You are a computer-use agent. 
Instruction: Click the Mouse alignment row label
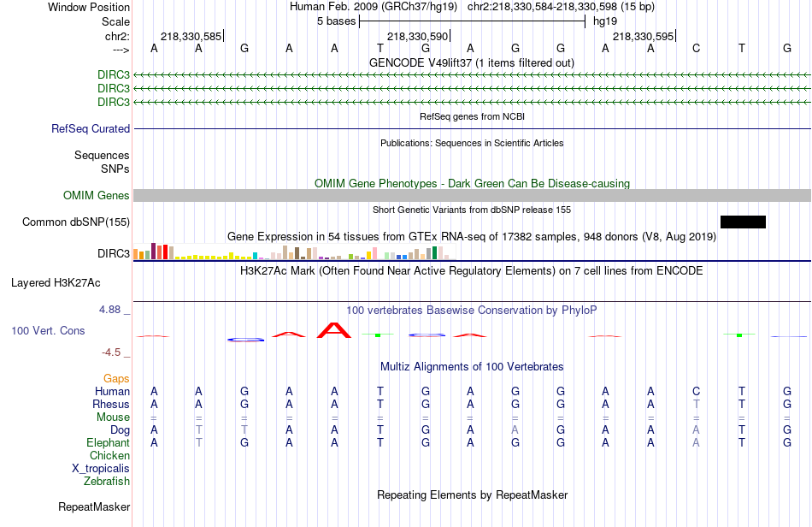pyautogui.click(x=114, y=417)
